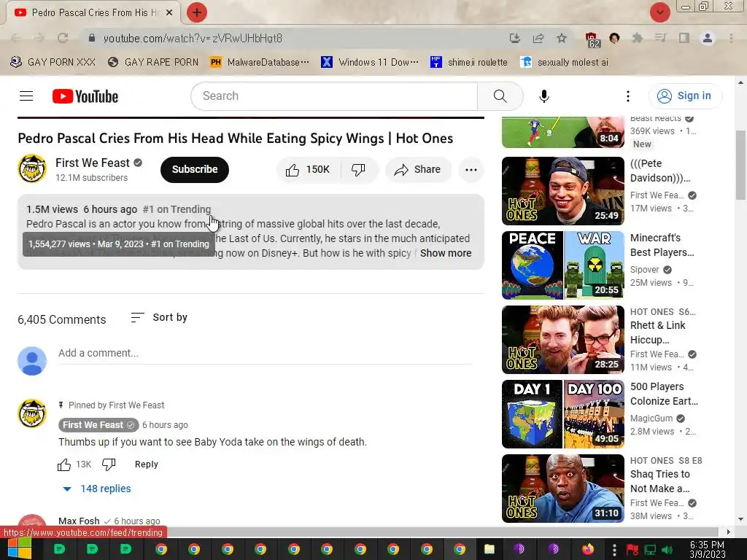This screenshot has height=560, width=747.
Task: Open the First We Feast channel name link
Action: (x=93, y=163)
